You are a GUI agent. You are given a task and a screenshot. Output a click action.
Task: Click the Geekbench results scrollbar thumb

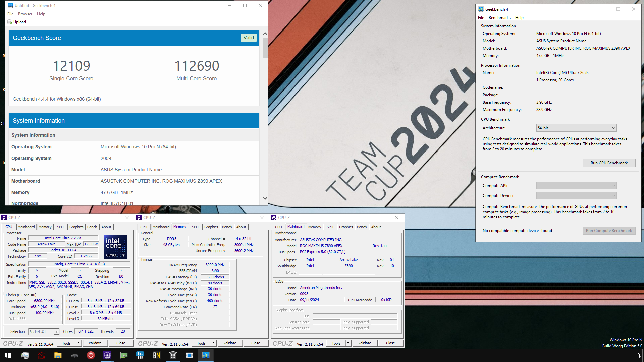(265, 48)
